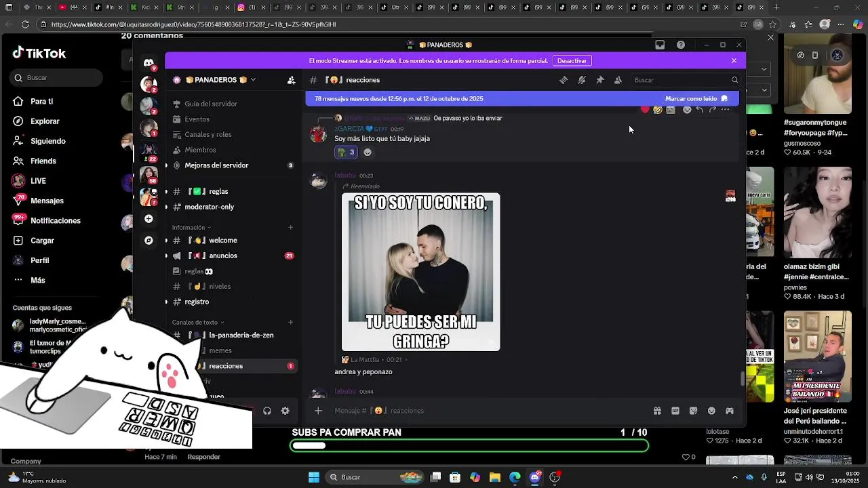Open File Explorer from taskbar

[495, 477]
